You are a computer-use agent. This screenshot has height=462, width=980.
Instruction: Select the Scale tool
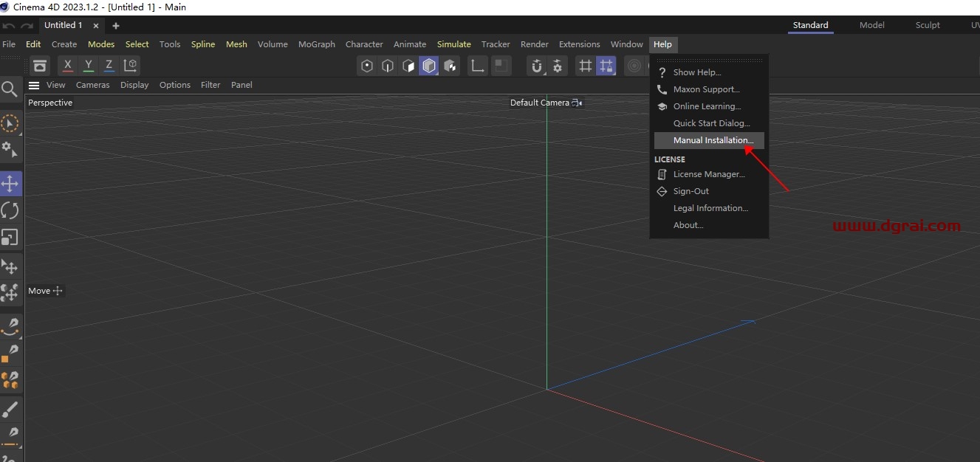[x=10, y=237]
